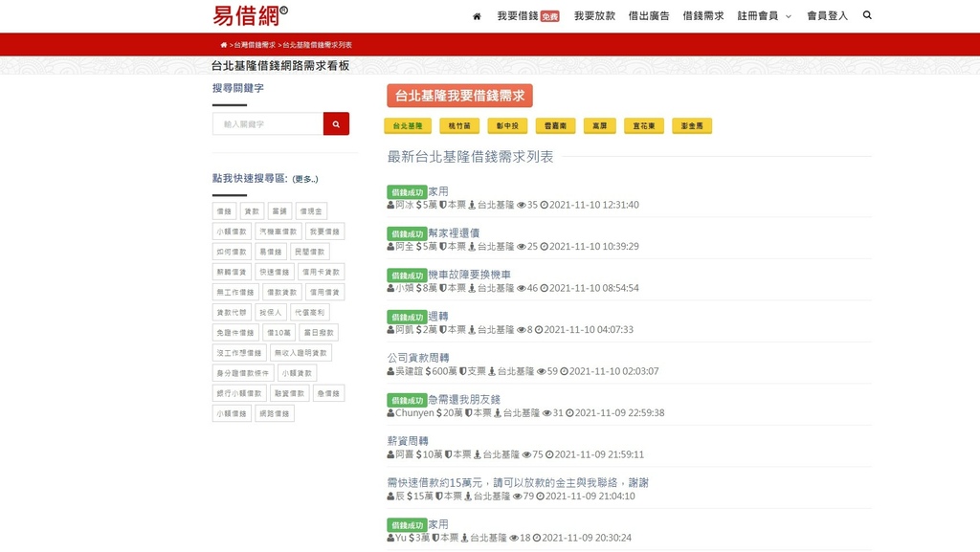The width and height of the screenshot is (980, 552).
Task: Open the 借出廣告 menu item
Action: click(649, 15)
